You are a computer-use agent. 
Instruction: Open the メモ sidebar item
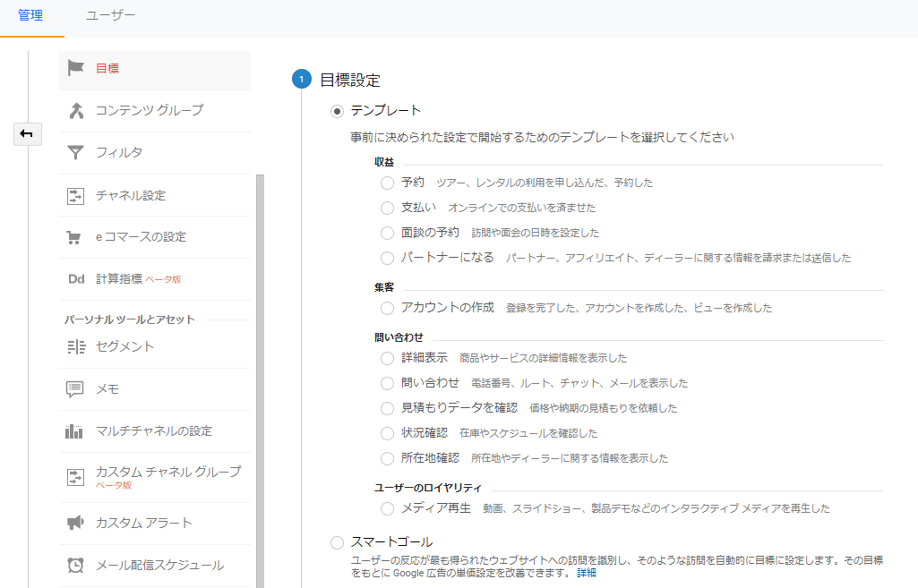coord(155,389)
